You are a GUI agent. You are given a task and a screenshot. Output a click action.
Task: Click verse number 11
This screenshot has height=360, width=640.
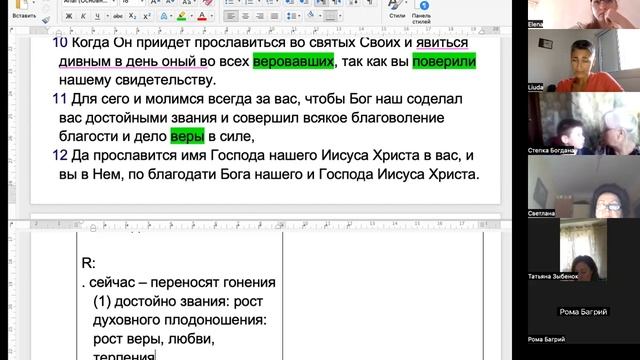60,99
